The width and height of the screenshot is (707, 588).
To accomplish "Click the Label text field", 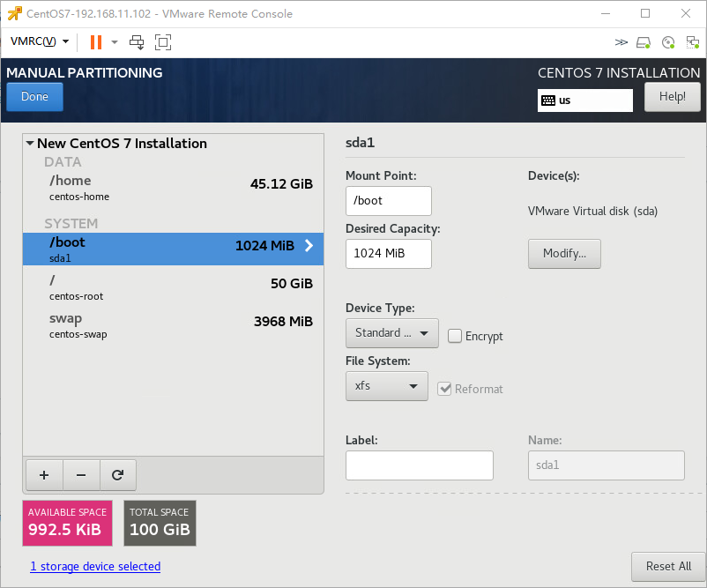I will [x=420, y=465].
